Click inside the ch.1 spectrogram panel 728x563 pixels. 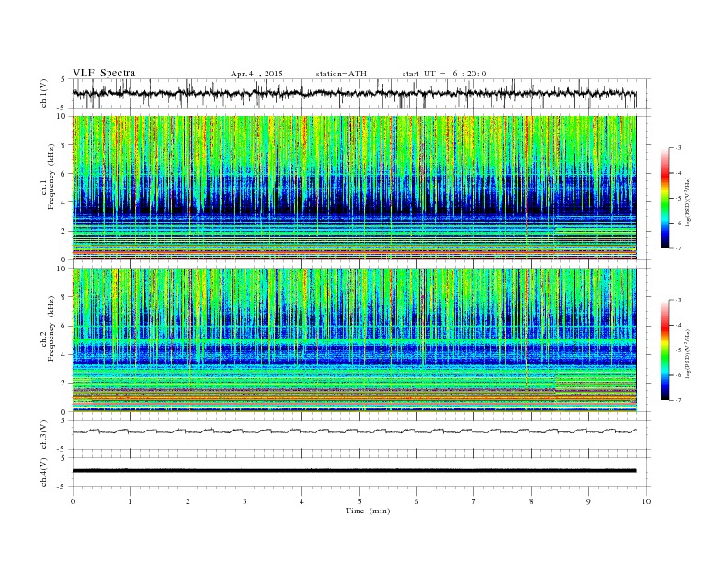coord(354,188)
